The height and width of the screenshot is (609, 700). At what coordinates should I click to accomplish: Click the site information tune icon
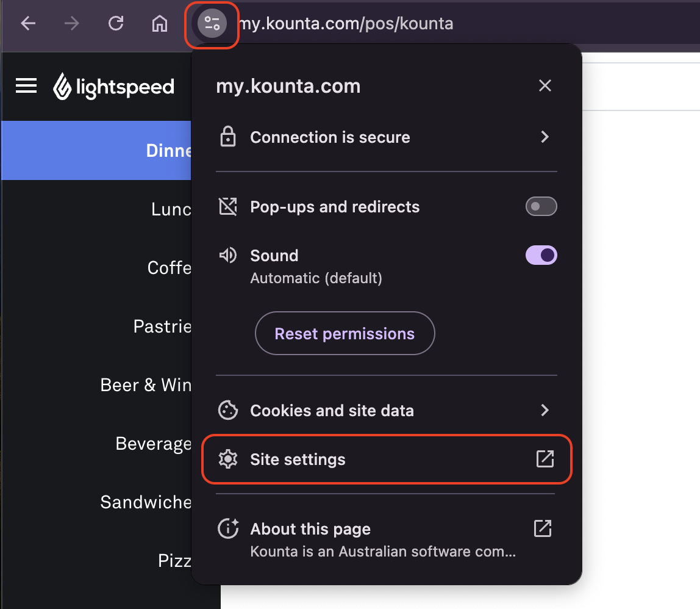point(212,23)
